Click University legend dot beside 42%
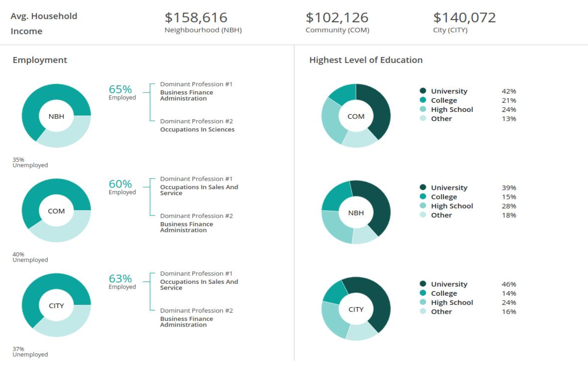Screen dimensions: 588x366 (423, 91)
